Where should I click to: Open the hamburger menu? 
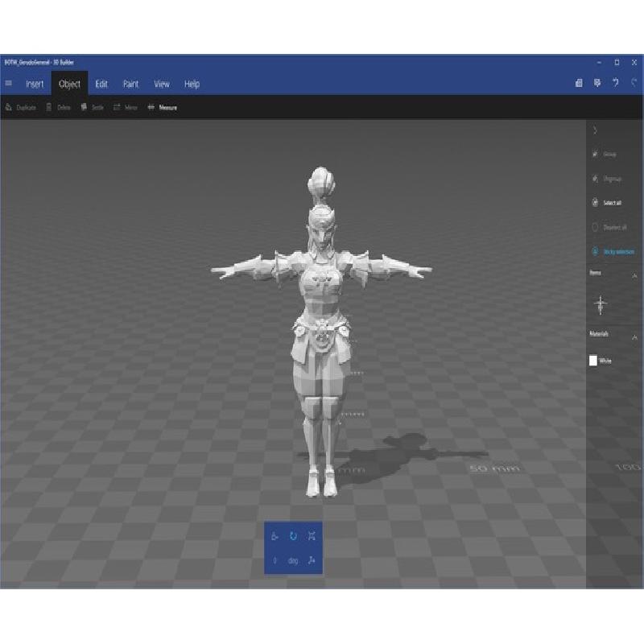coord(8,84)
